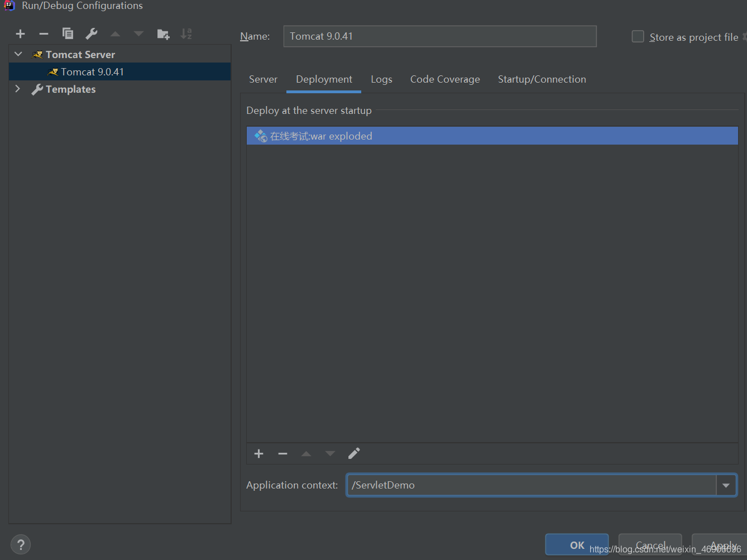Toggle Store as project file checkbox
The width and height of the screenshot is (747, 560).
(x=638, y=36)
